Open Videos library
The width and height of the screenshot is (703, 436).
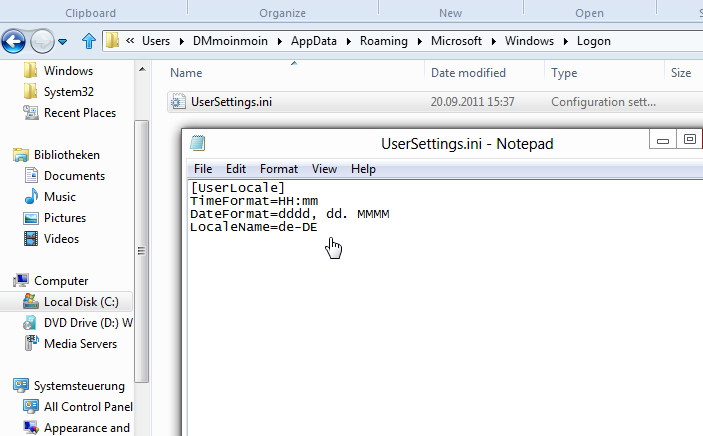click(61, 239)
